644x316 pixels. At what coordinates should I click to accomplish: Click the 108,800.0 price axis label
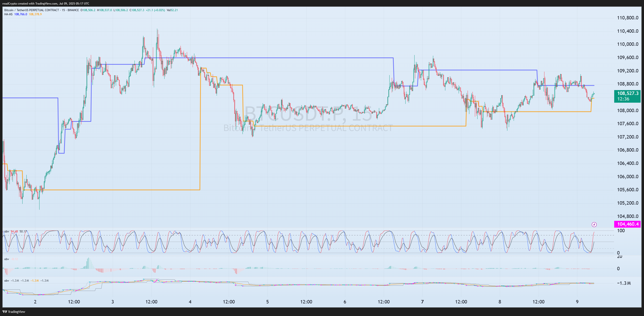click(x=628, y=84)
